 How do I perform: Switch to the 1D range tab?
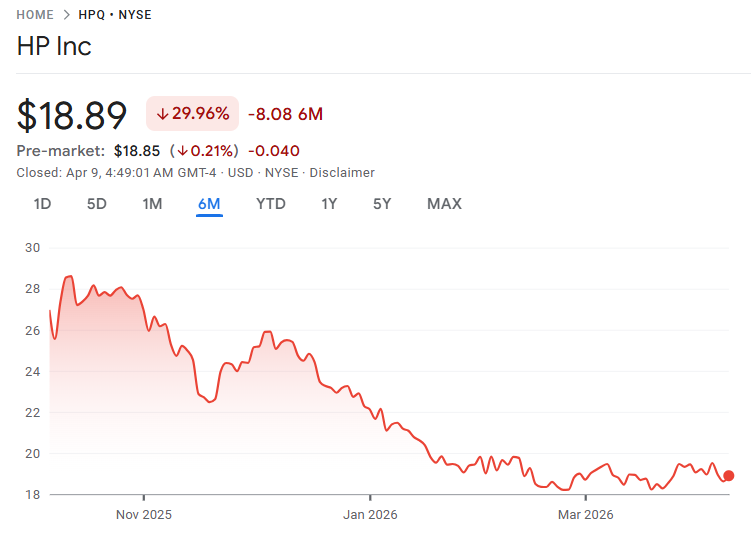42,204
